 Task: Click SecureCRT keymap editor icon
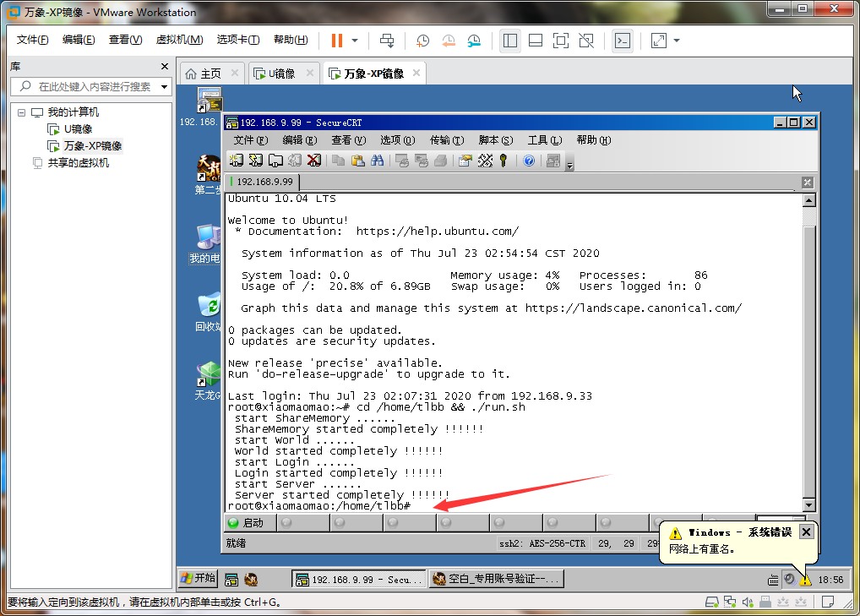[485, 161]
